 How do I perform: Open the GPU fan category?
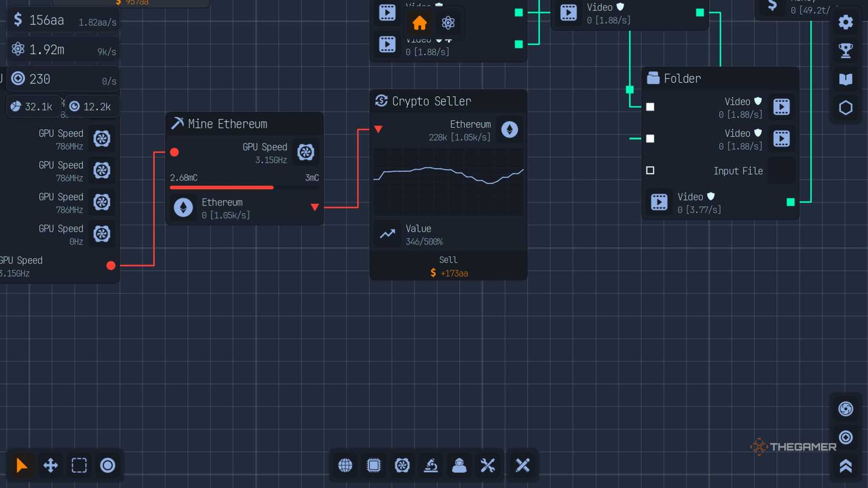tap(402, 465)
